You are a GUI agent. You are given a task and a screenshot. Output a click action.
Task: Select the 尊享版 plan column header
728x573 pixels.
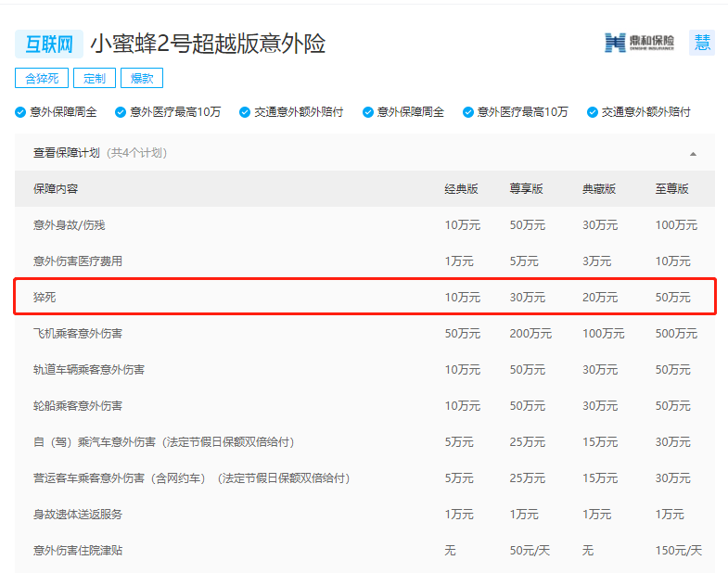point(526,189)
